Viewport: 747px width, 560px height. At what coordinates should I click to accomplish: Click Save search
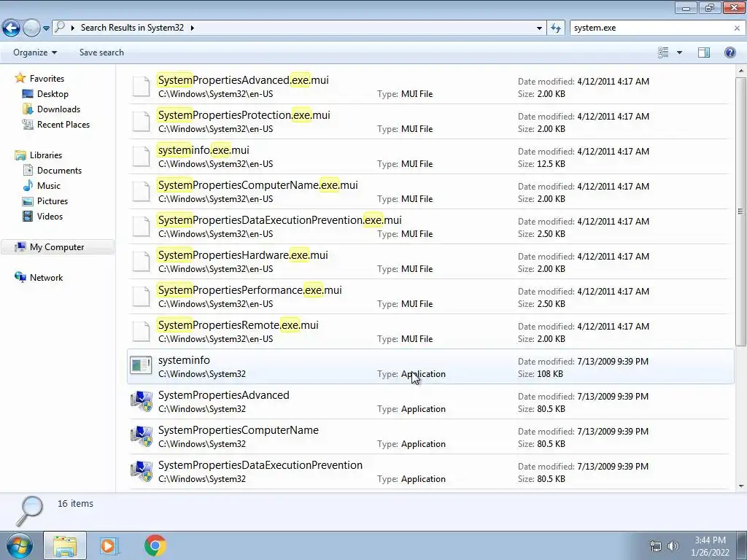click(101, 52)
